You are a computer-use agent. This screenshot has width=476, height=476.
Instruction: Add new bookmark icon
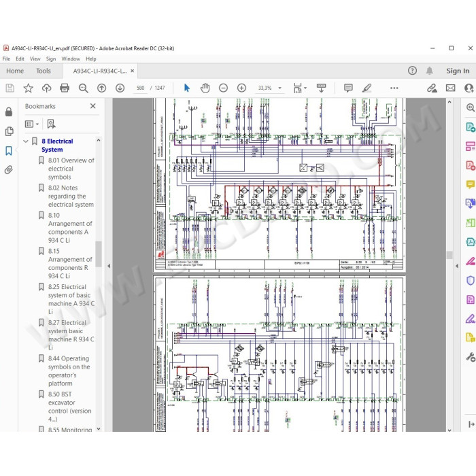tap(51, 124)
